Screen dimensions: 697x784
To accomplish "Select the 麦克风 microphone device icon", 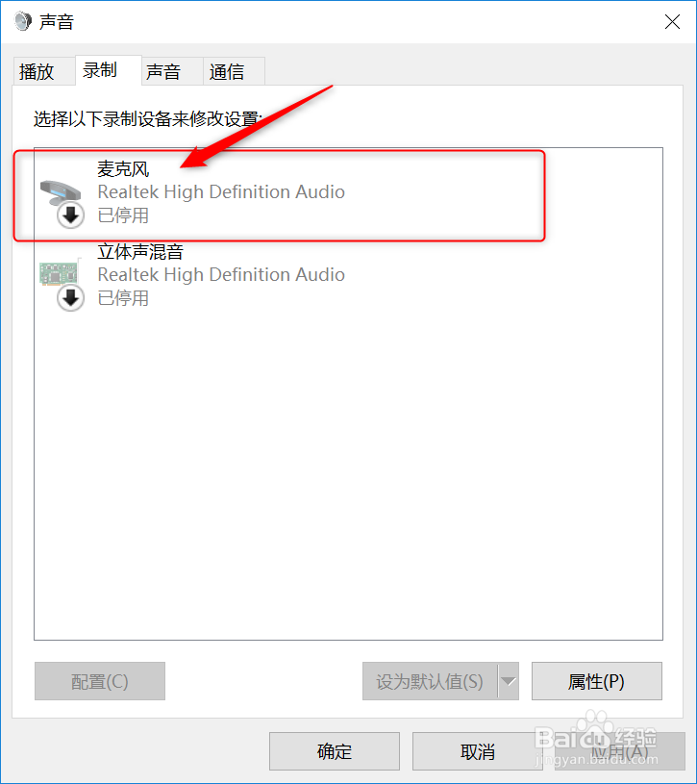I will coord(60,191).
